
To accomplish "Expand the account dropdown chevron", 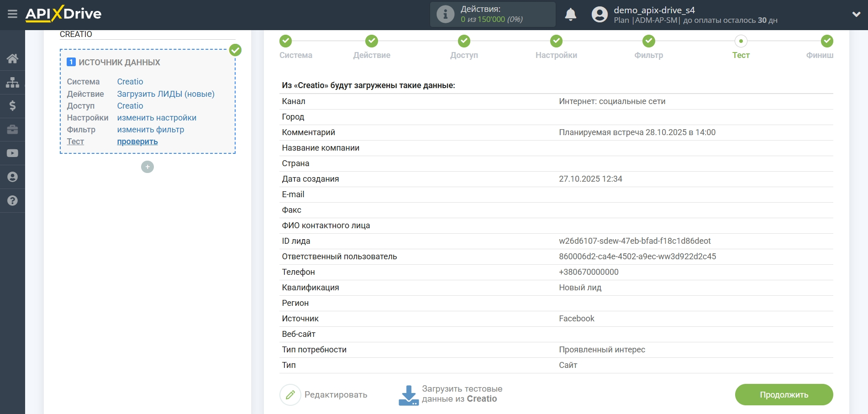I will tap(856, 15).
